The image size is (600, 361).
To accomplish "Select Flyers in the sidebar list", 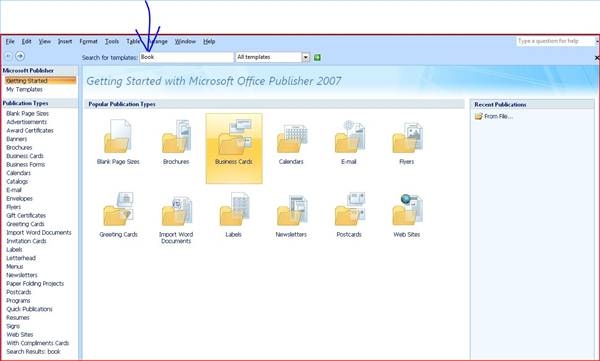I will (13, 207).
